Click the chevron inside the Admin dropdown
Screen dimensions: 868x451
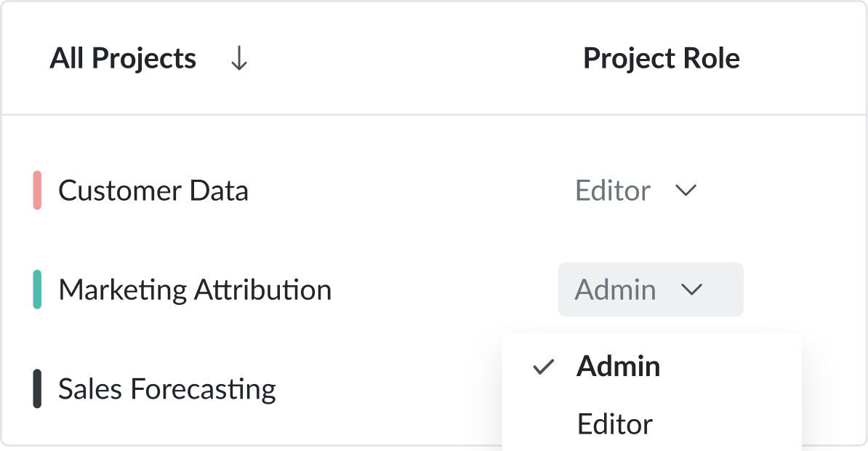(691, 290)
